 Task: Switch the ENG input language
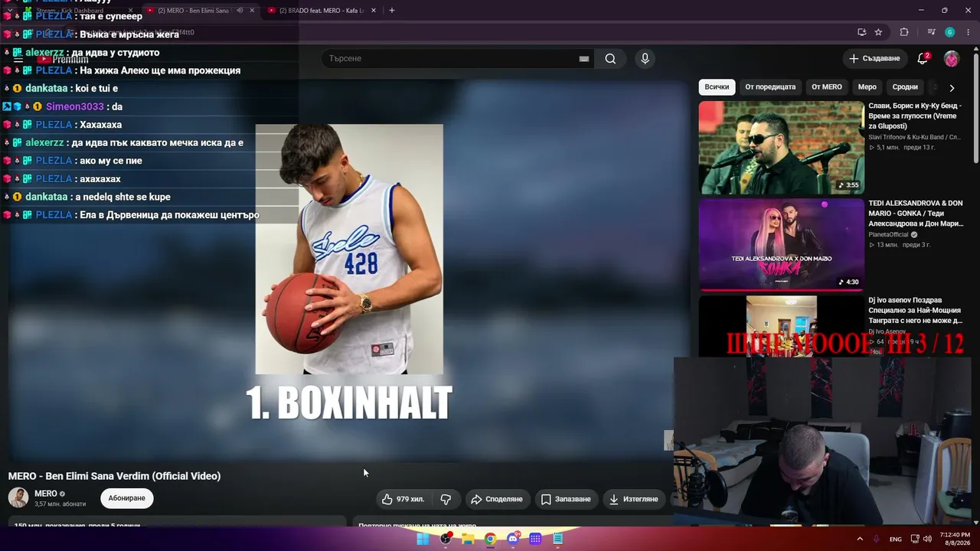click(x=895, y=540)
